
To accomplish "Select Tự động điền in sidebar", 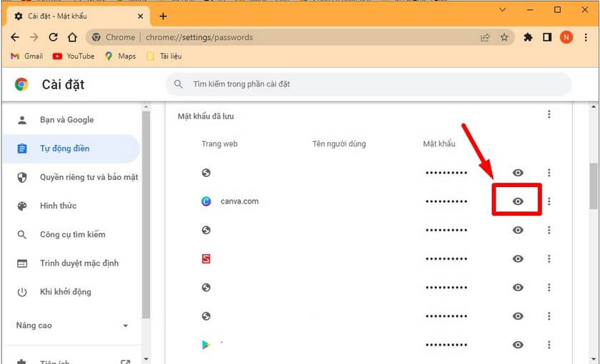I will 64,148.
